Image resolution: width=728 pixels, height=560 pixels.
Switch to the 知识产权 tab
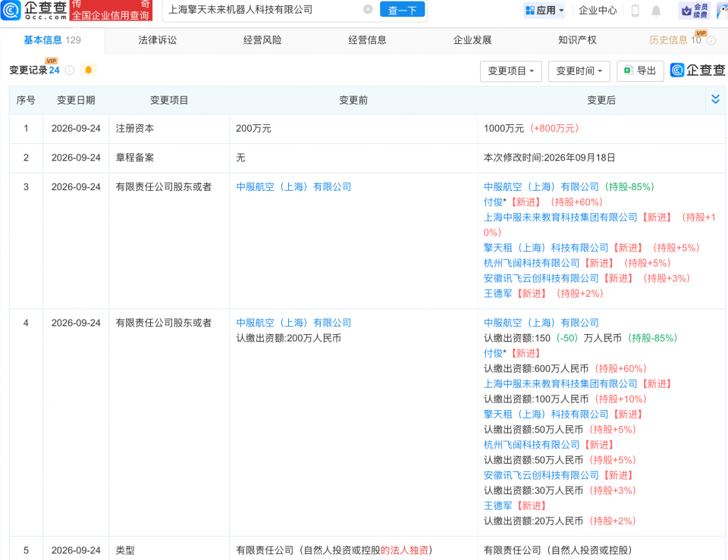click(577, 40)
